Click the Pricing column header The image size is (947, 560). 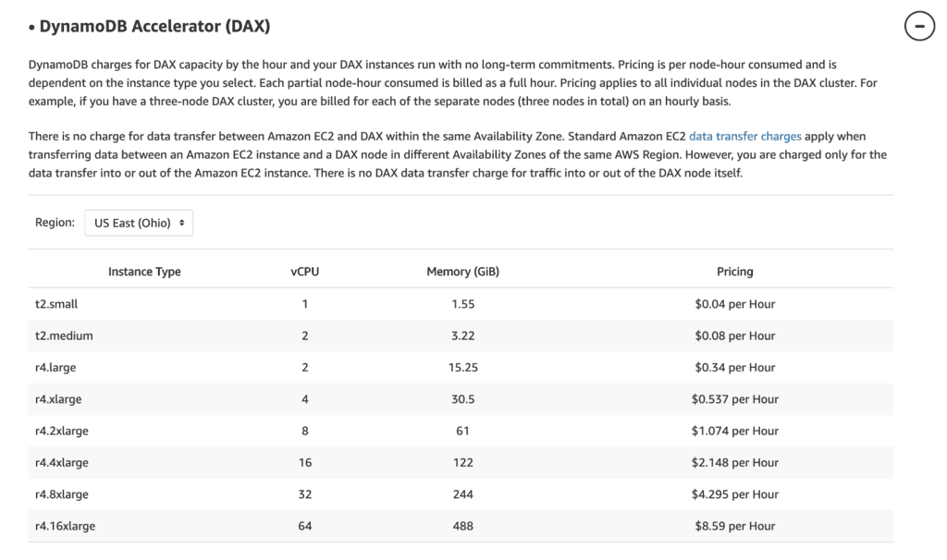pos(735,272)
